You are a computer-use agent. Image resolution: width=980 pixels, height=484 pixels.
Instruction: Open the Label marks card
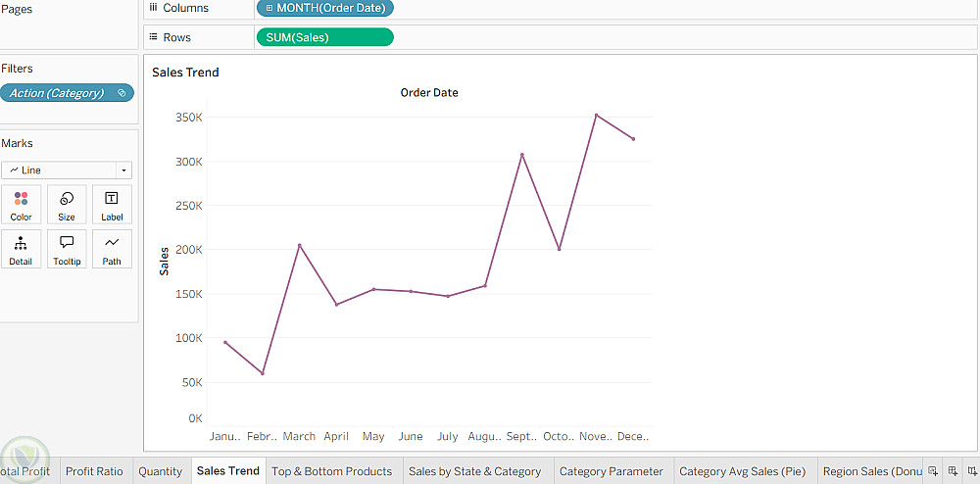coord(112,205)
